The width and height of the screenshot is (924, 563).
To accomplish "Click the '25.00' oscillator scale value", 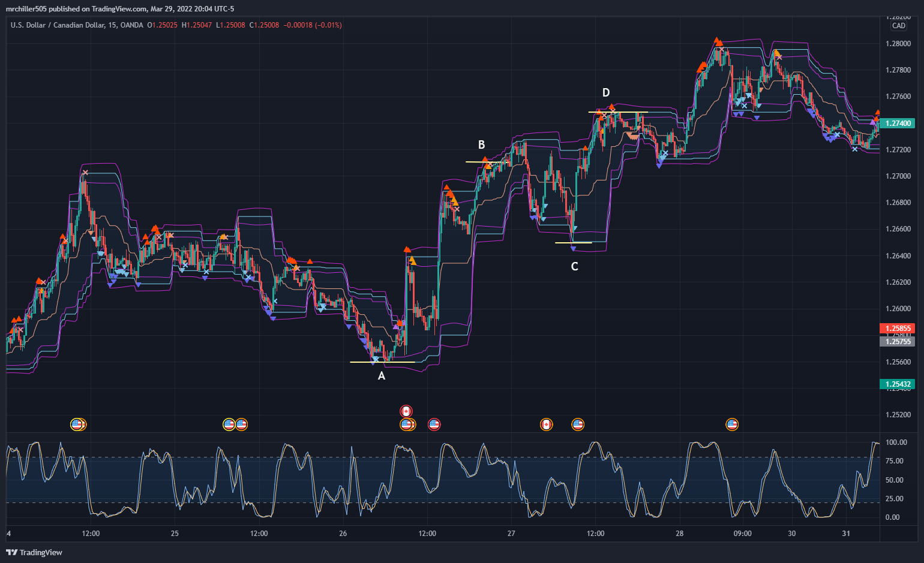I will click(895, 499).
